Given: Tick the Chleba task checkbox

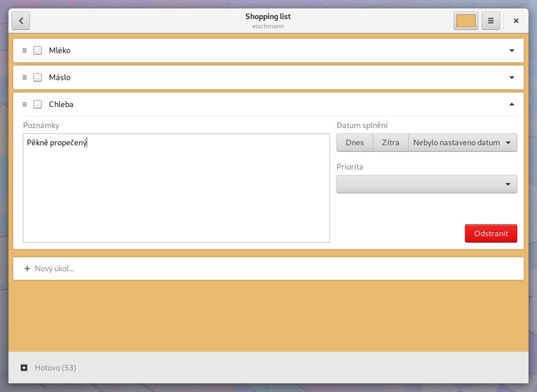Looking at the screenshot, I should 37,104.
